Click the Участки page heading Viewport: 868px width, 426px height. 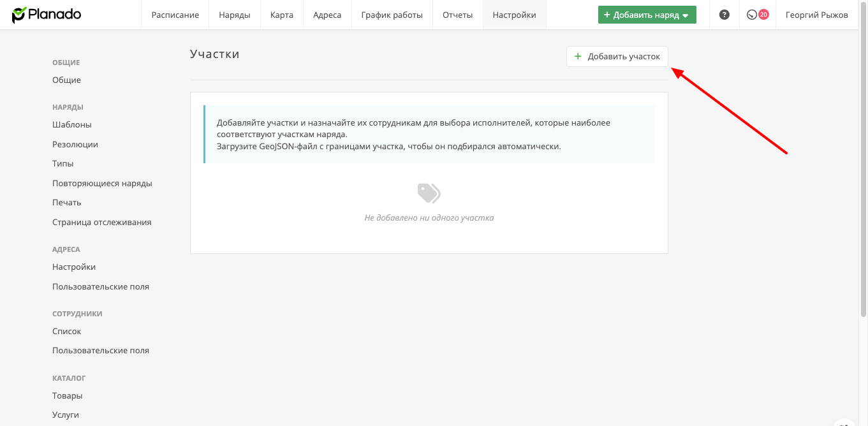[215, 54]
